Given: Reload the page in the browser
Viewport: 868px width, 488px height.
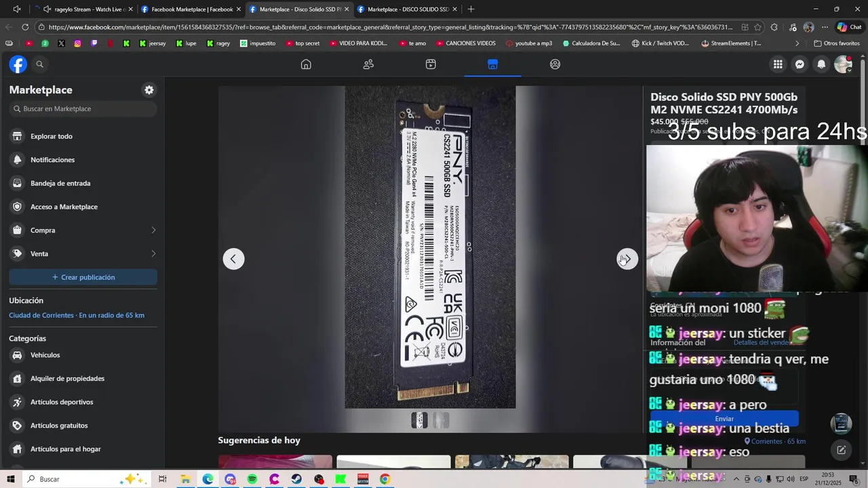Looking at the screenshot, I should coord(25,27).
